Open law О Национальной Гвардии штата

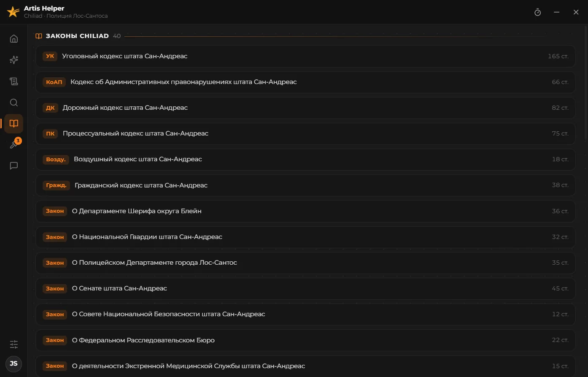pyautogui.click(x=305, y=237)
